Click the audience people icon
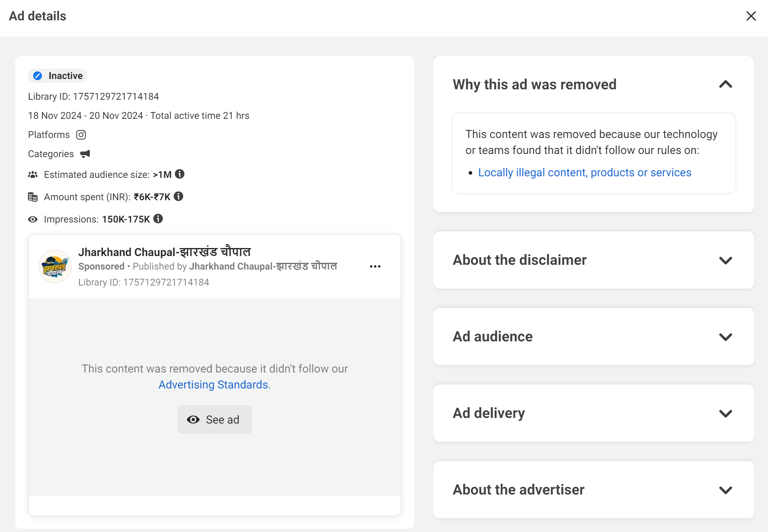 coord(33,175)
